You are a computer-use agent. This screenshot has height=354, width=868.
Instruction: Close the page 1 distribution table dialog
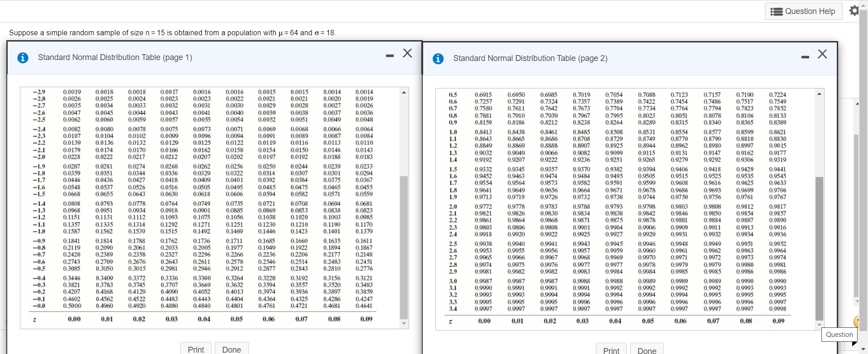(407, 53)
